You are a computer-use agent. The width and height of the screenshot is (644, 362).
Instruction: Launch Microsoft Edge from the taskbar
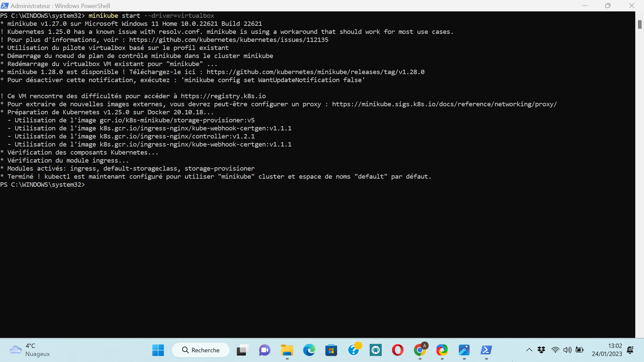click(309, 350)
